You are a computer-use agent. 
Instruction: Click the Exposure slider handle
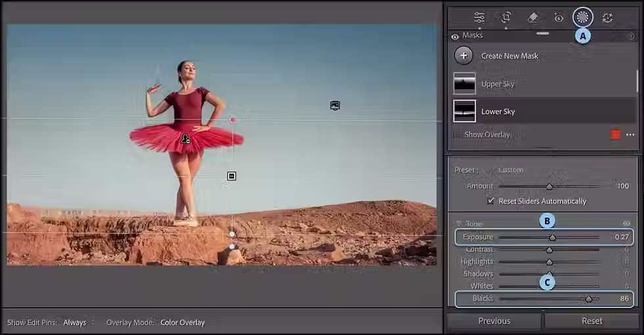coord(553,237)
